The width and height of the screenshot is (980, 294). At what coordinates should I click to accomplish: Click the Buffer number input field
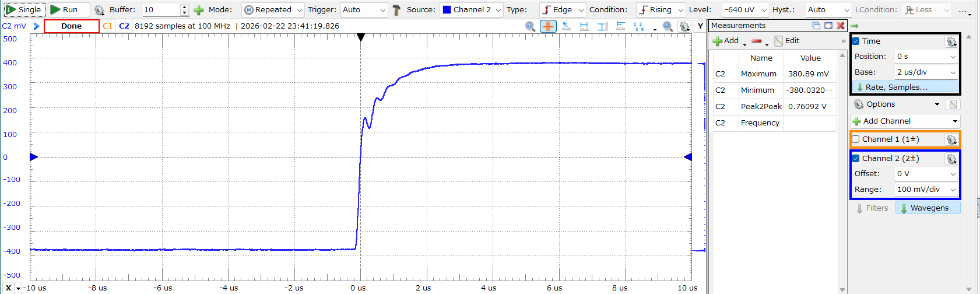(161, 10)
